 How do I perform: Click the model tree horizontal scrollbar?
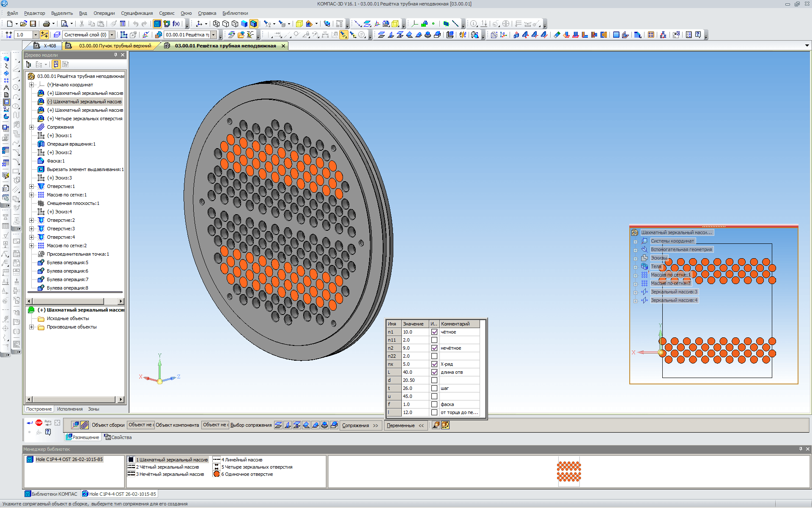pos(68,301)
